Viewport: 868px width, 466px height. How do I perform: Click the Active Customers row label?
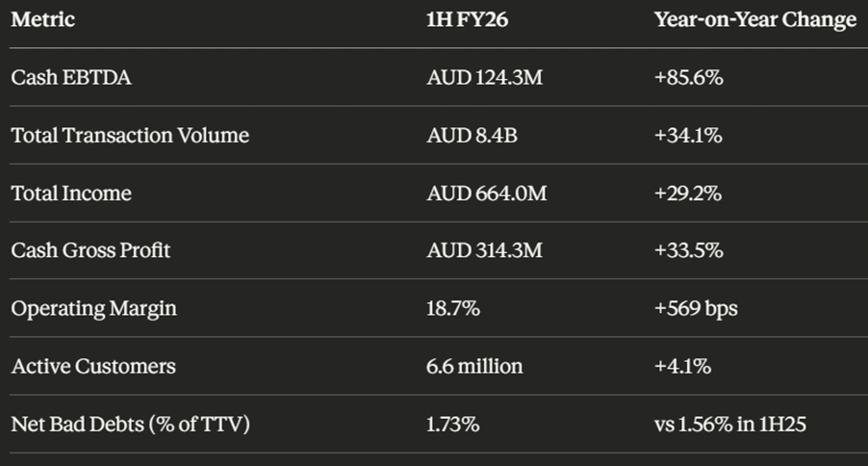coord(93,367)
